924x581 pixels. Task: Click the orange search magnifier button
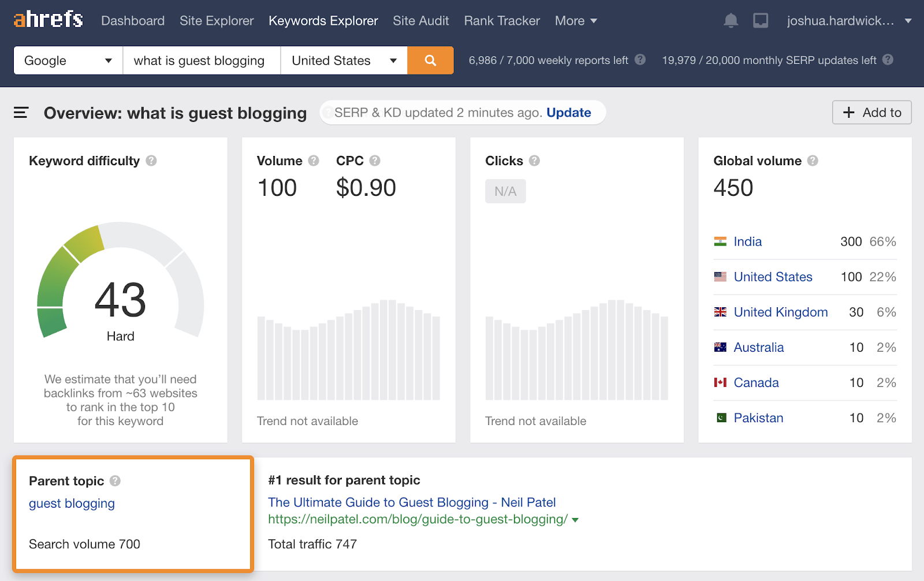coord(430,61)
